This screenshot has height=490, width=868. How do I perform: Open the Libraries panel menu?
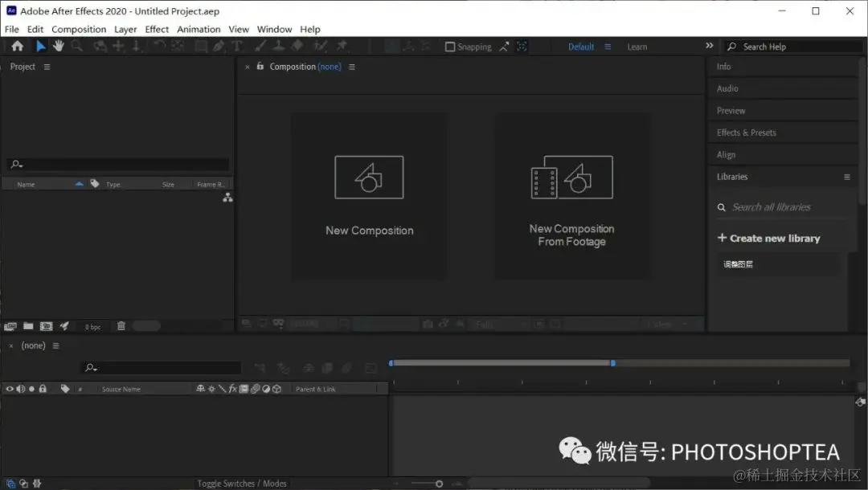(846, 177)
